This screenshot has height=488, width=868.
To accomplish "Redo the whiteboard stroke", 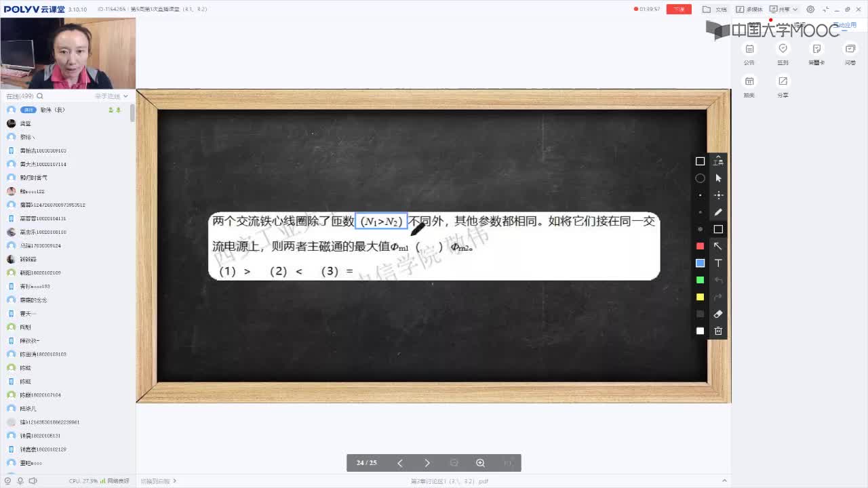I will tap(718, 297).
